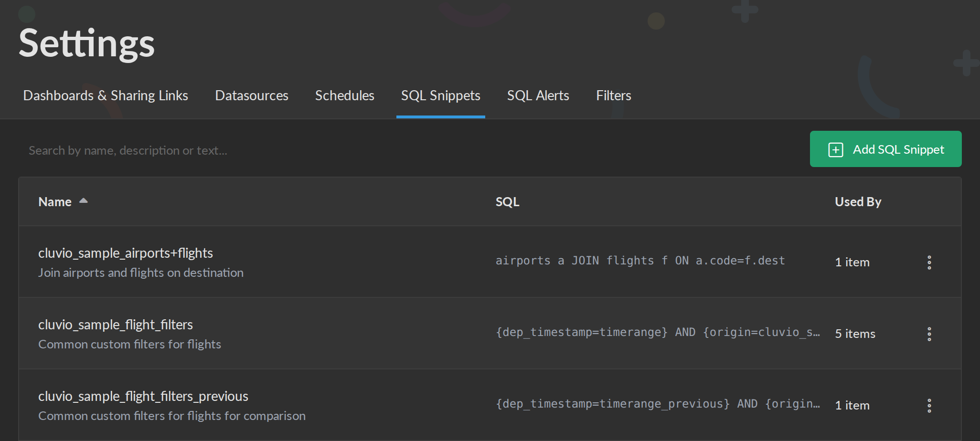Screen dimensions: 980x441
Task: Open snippet cluvio_sample_flight_filters_previous
Action: pyautogui.click(x=143, y=396)
